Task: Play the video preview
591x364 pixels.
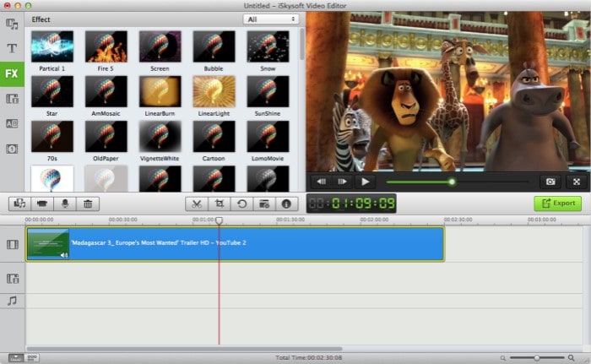Action: (365, 182)
